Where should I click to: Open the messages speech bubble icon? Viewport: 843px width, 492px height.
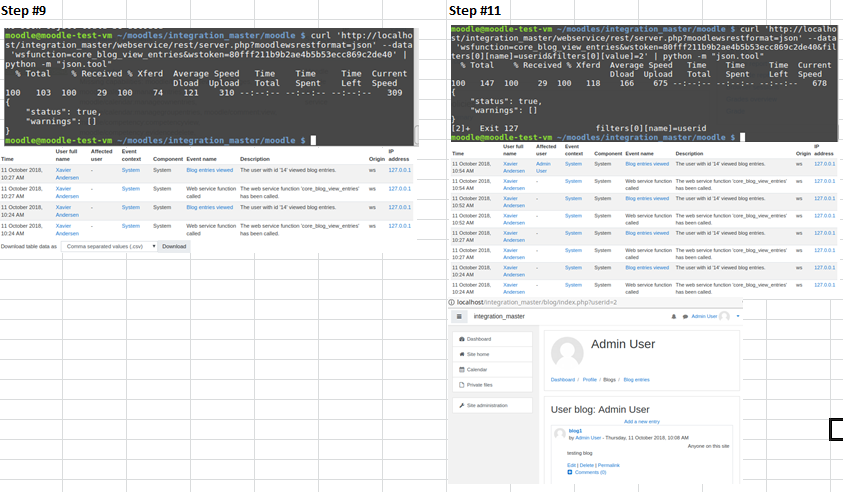point(685,317)
